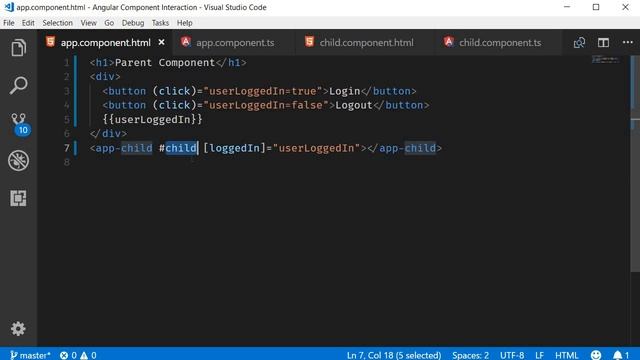Click the selected word child after hash
Viewport: 640px width, 360px height.
click(181, 148)
